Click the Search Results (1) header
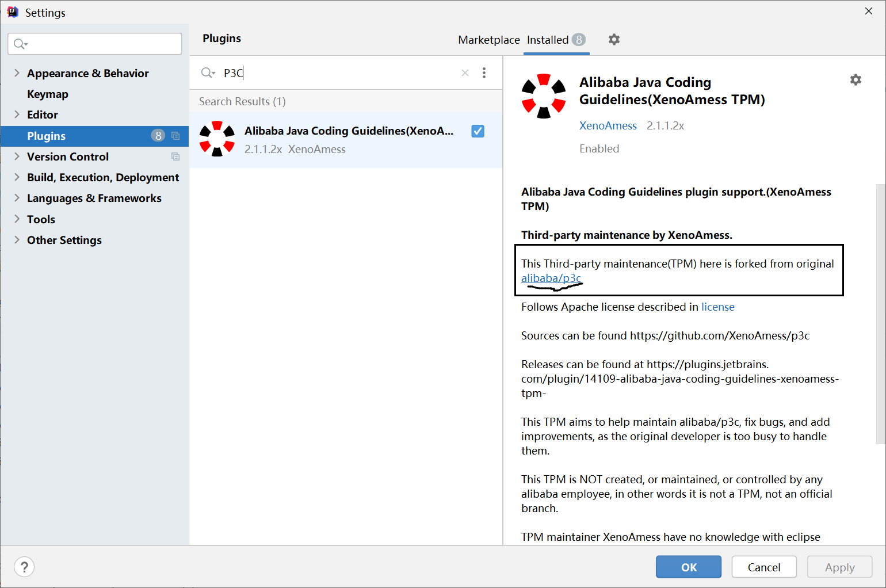Viewport: 886px width, 588px height. point(242,101)
